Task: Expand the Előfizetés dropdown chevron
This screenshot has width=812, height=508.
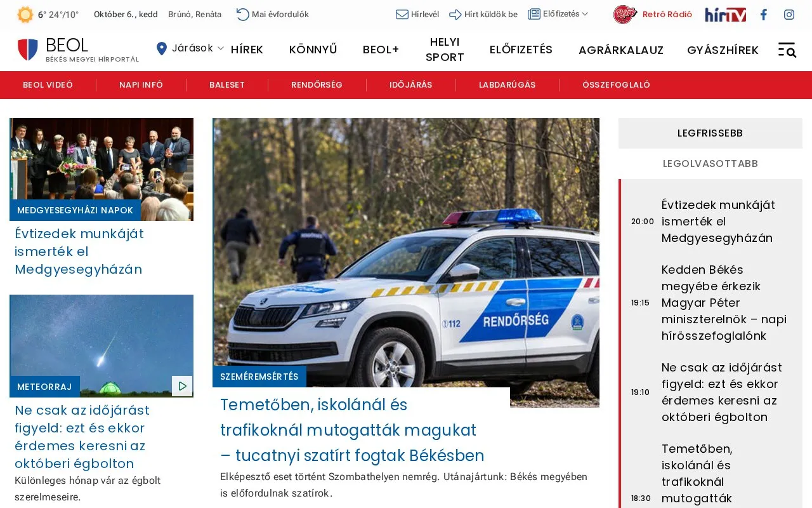Action: point(585,14)
